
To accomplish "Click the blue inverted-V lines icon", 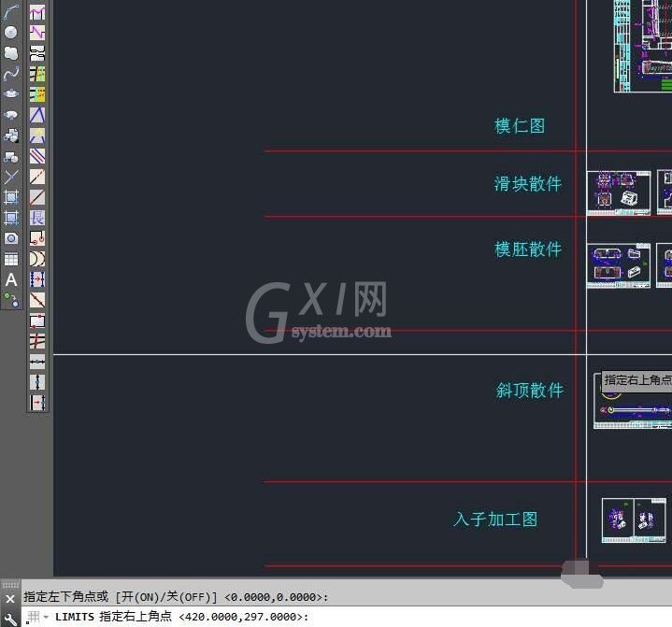I will coord(37,115).
